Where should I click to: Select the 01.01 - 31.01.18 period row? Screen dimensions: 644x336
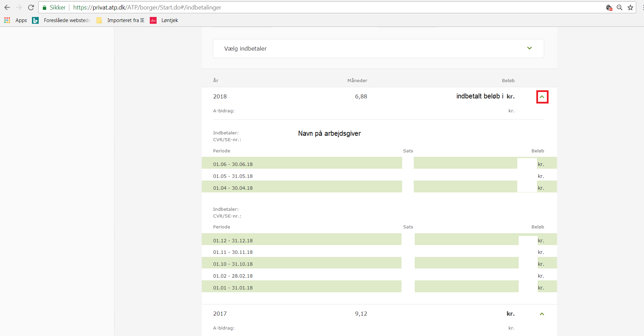point(233,288)
